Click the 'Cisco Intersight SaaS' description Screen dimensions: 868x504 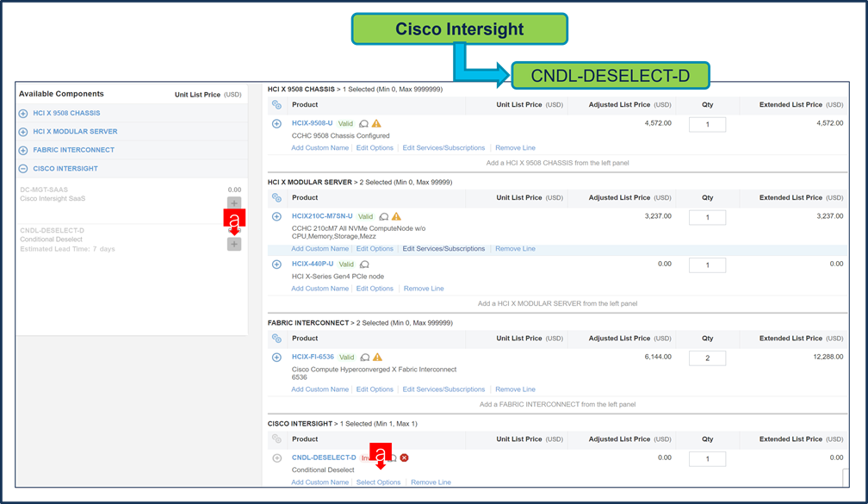point(53,199)
